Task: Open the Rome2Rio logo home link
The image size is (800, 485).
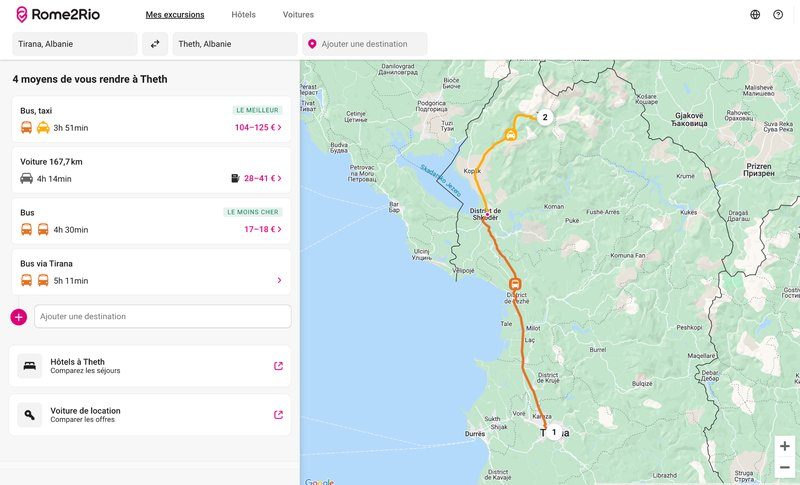Action: tap(58, 14)
